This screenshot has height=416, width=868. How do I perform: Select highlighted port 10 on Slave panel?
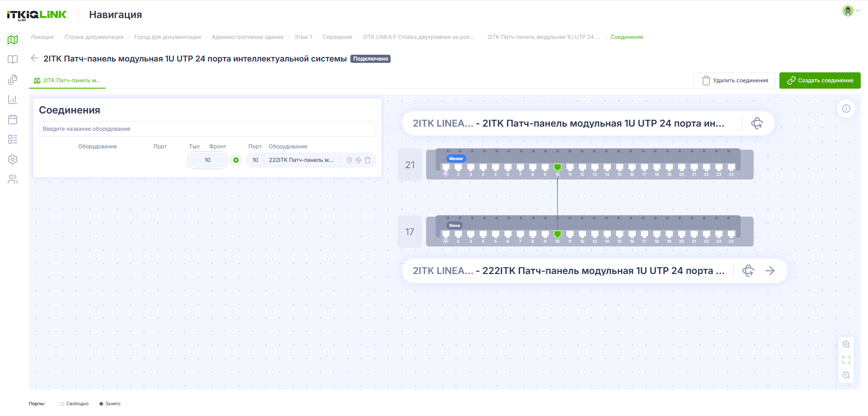pos(557,234)
